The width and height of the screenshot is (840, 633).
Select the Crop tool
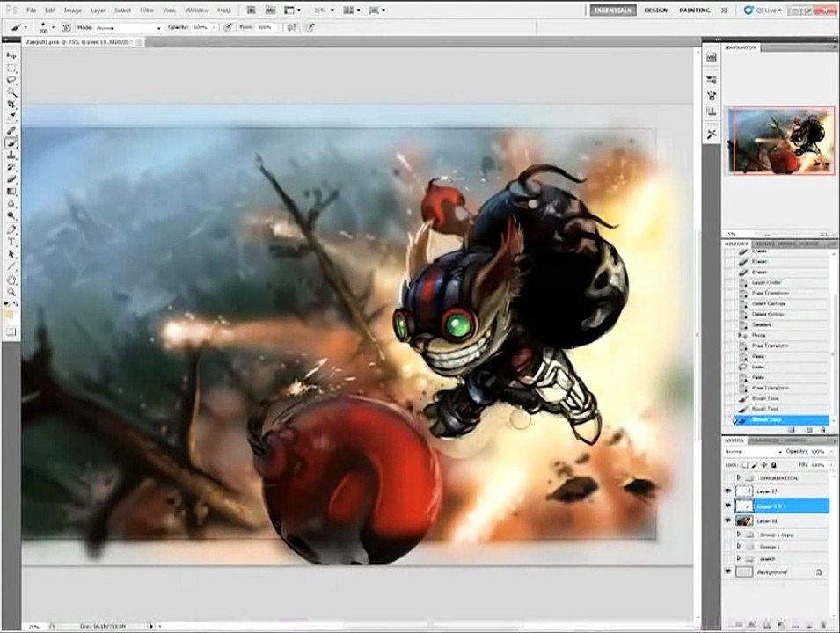(x=11, y=104)
